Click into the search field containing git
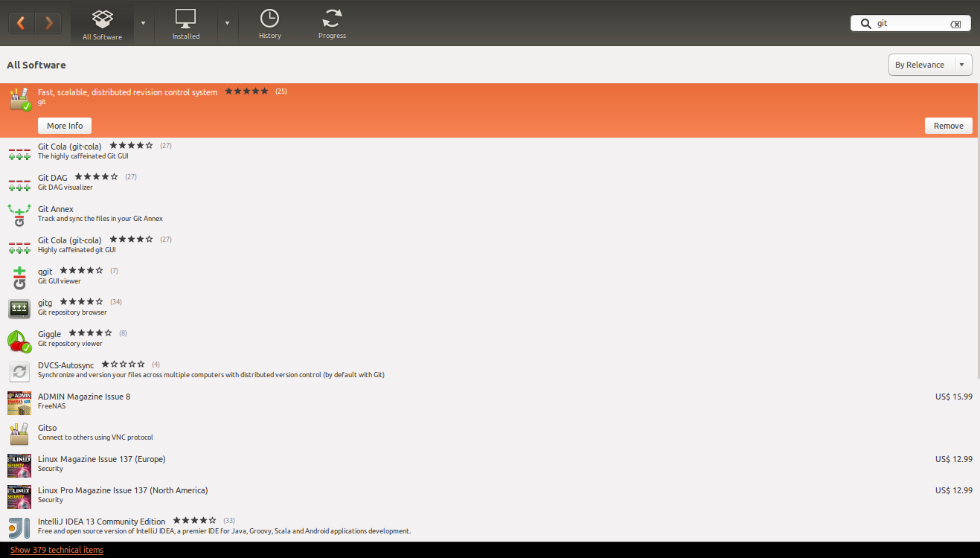 point(911,23)
